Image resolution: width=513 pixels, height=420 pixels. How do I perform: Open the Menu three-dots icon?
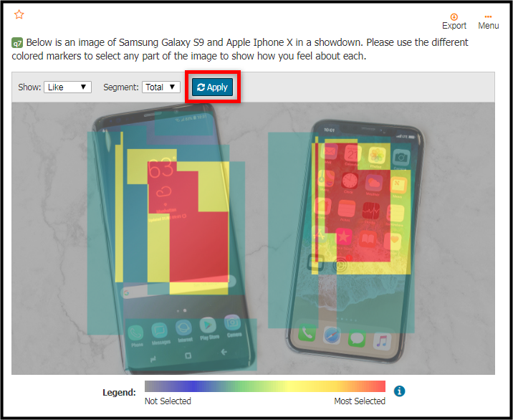click(488, 16)
